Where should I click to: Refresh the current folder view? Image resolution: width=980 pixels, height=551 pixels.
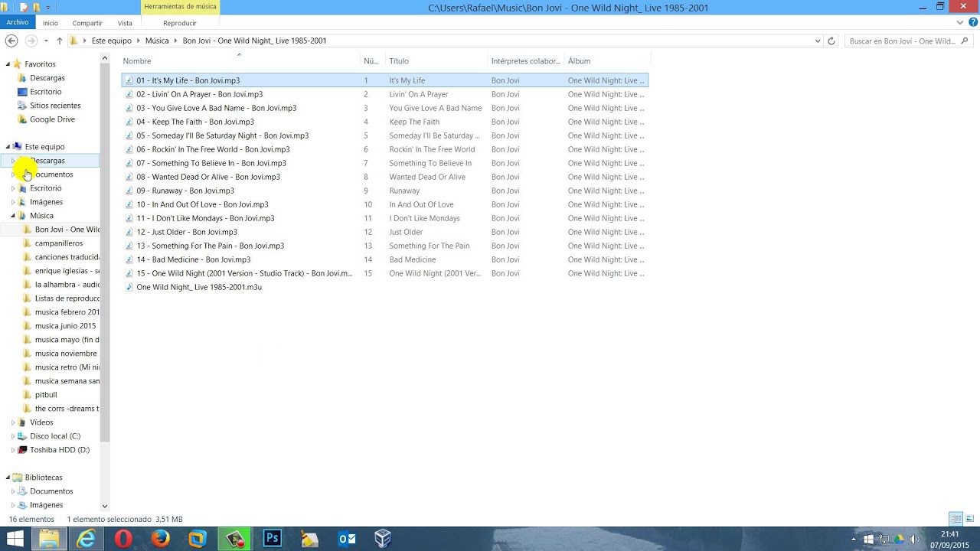click(831, 41)
